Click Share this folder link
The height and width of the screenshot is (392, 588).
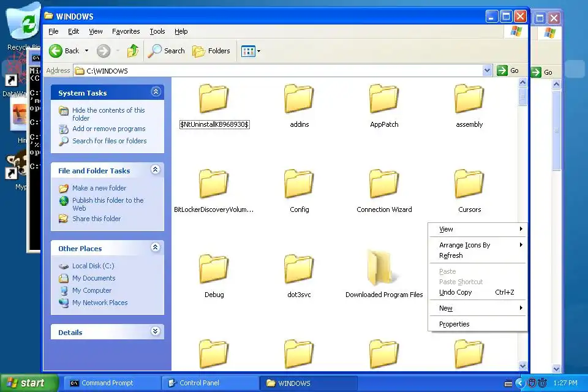[96, 219]
